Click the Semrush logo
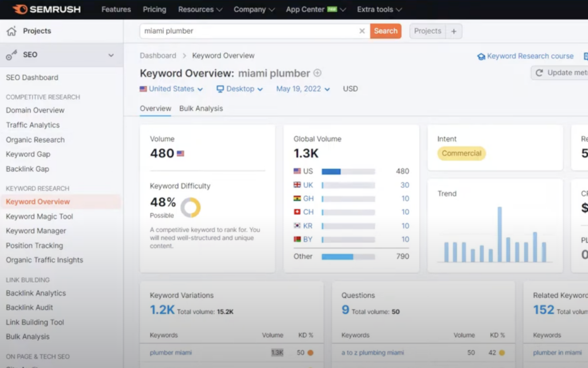Image resolution: width=588 pixels, height=368 pixels. [x=47, y=9]
